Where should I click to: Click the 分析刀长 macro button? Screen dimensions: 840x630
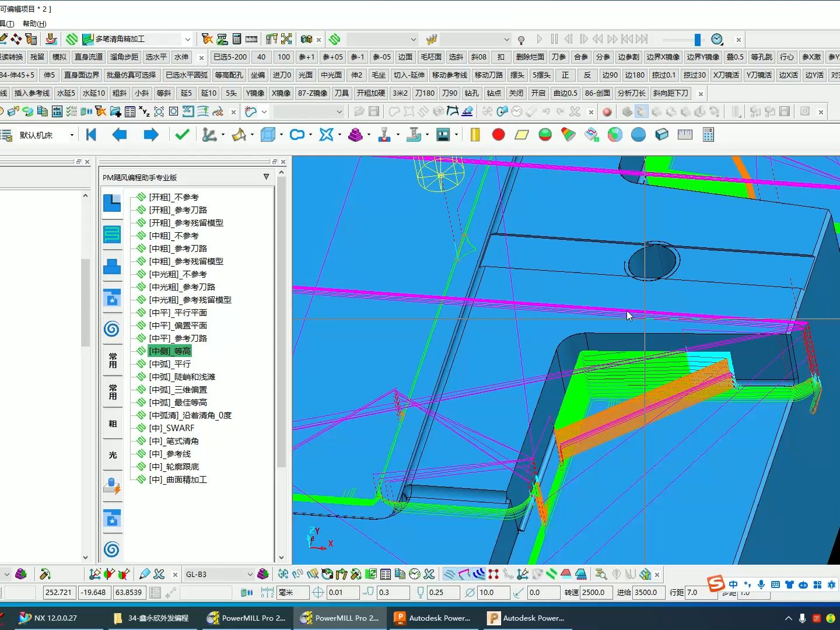[x=632, y=93]
